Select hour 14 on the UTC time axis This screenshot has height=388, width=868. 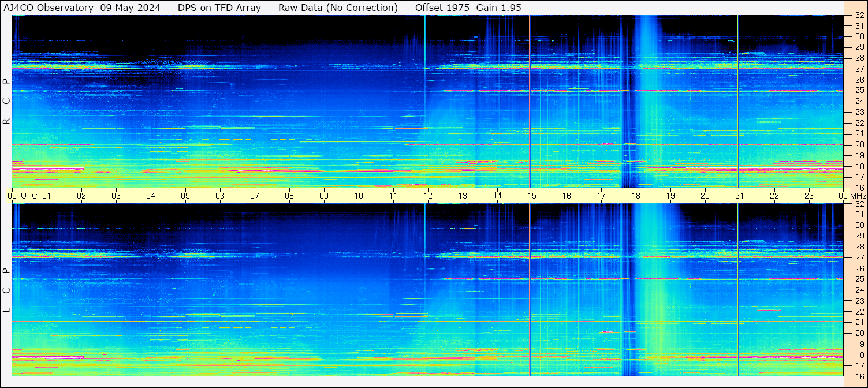click(x=497, y=196)
